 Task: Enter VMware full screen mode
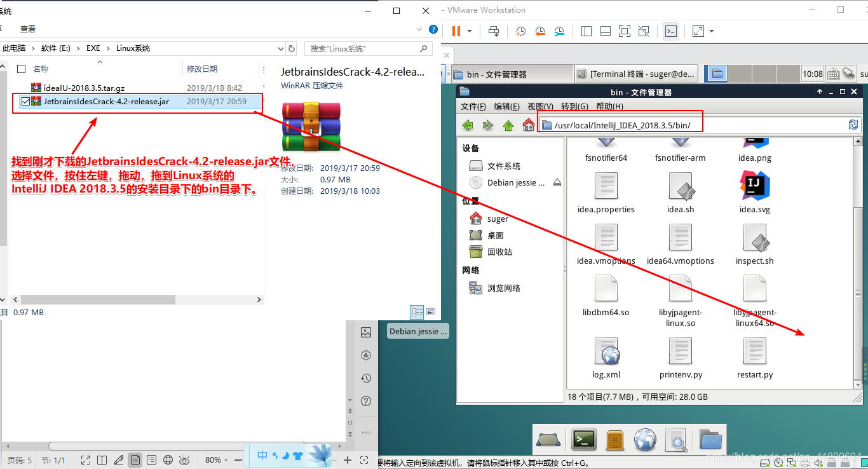pyautogui.click(x=625, y=31)
